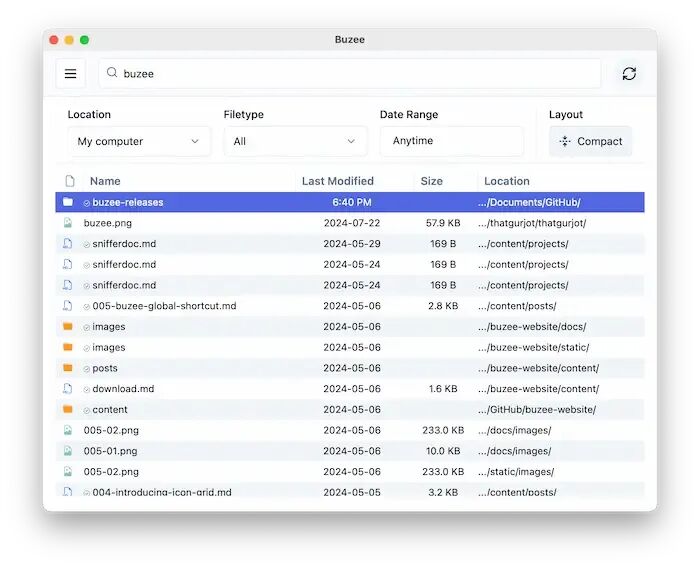Open the hamburger menu button
Image resolution: width=700 pixels, height=568 pixels.
coord(71,74)
